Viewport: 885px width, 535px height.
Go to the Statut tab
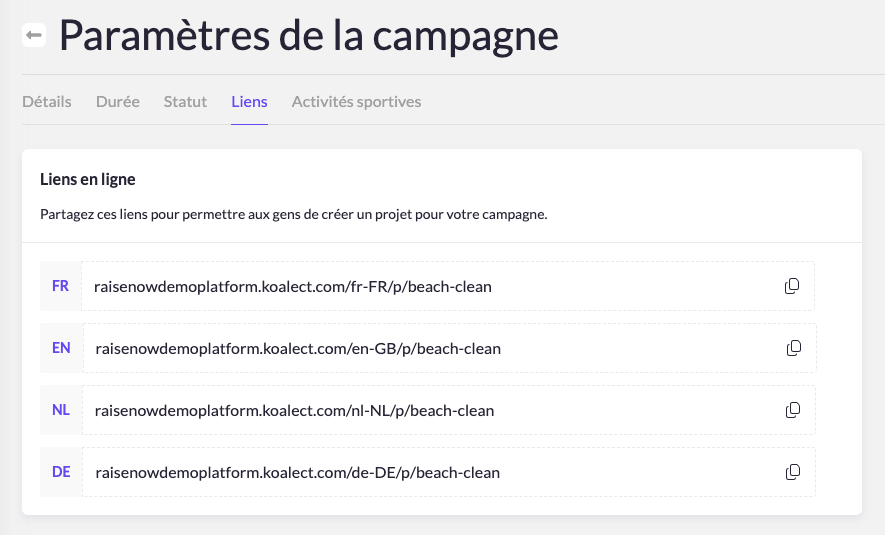[185, 102]
